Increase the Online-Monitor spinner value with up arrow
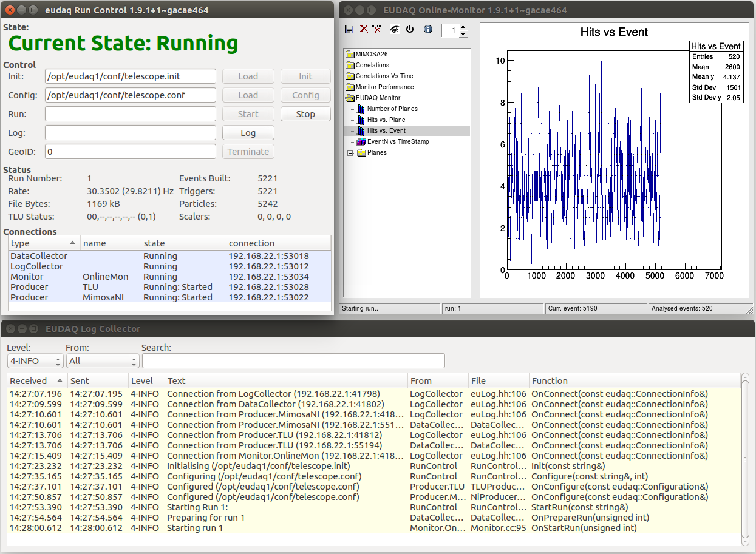The width and height of the screenshot is (756, 554). point(463,27)
